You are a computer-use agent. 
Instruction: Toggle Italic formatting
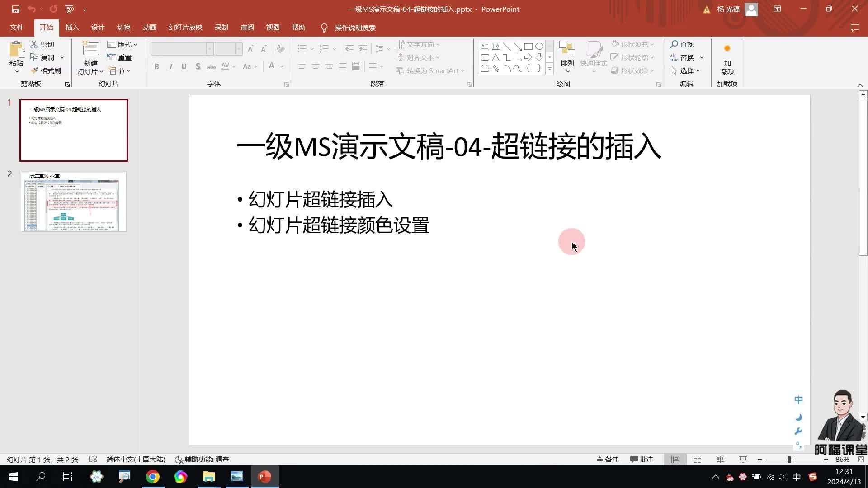point(170,66)
